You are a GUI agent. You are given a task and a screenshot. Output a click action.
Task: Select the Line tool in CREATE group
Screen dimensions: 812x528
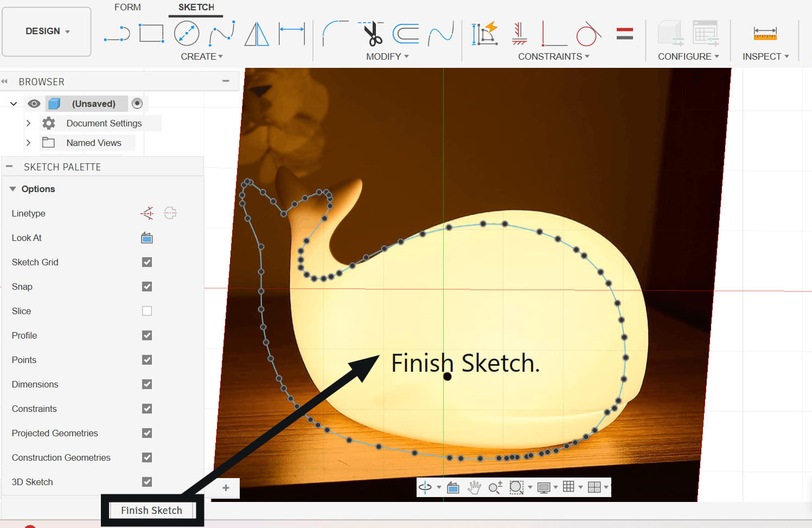tap(117, 34)
